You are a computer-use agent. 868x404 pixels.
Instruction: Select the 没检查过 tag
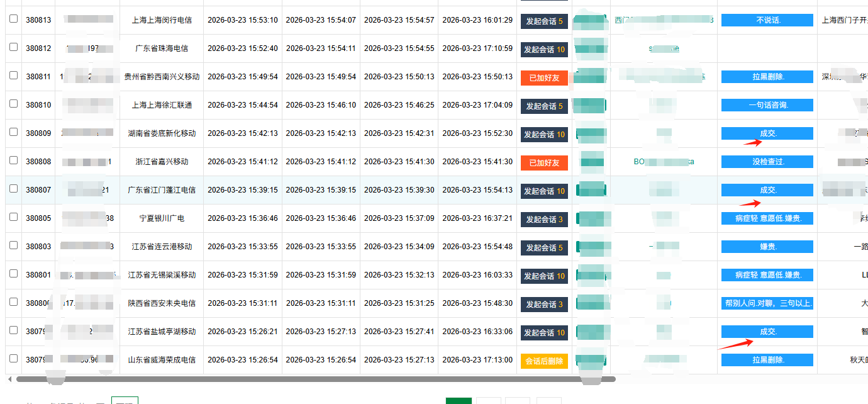tap(767, 162)
